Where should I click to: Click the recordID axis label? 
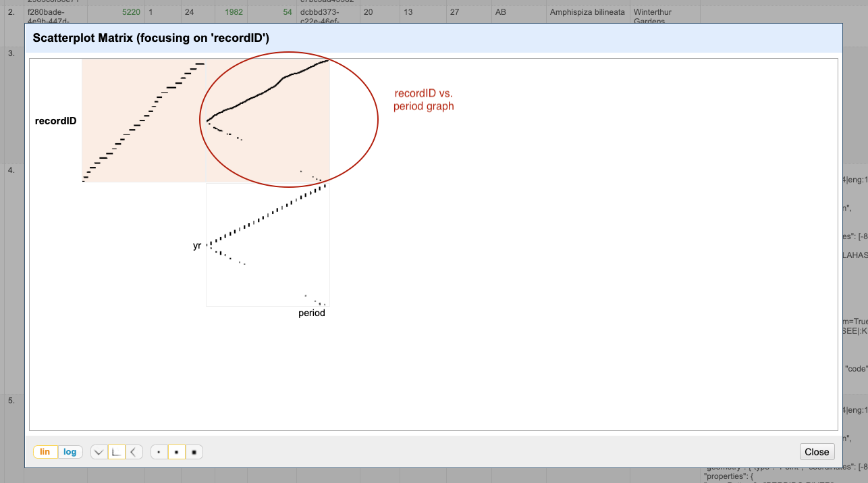[x=56, y=121]
